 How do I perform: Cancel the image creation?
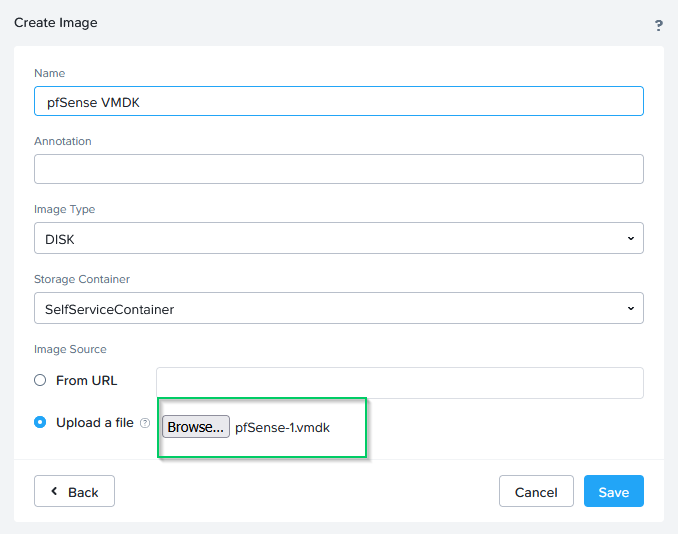pyautogui.click(x=536, y=491)
